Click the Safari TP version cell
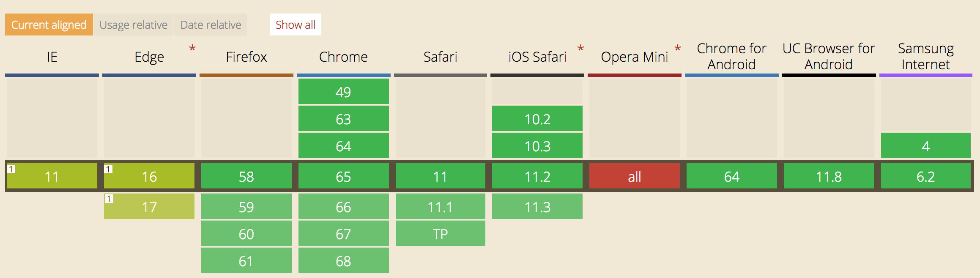 [x=441, y=233]
